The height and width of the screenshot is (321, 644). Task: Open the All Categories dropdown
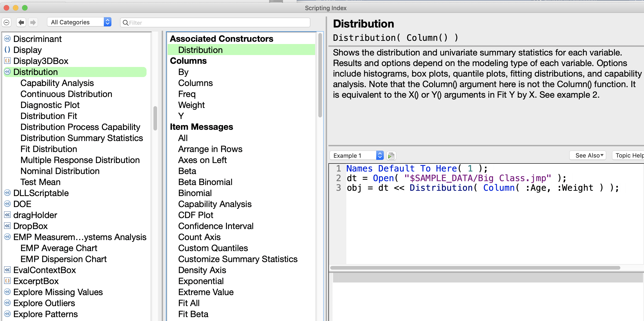[x=79, y=22]
